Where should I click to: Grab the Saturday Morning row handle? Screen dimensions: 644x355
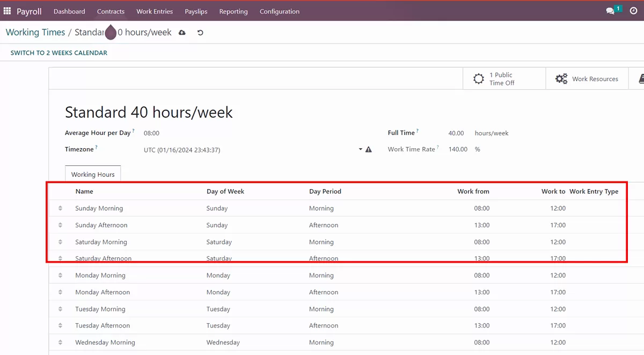(x=60, y=242)
